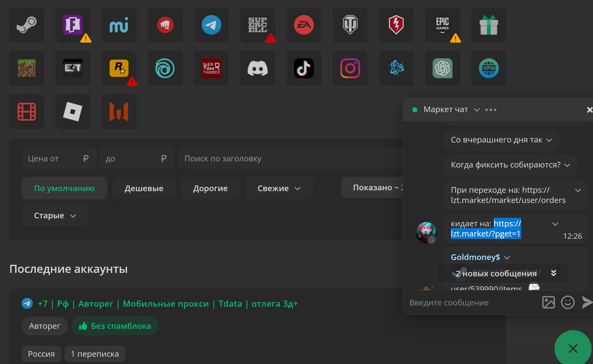The image size is (593, 364).
Task: Click the Цена от price field
Action: pos(59,158)
